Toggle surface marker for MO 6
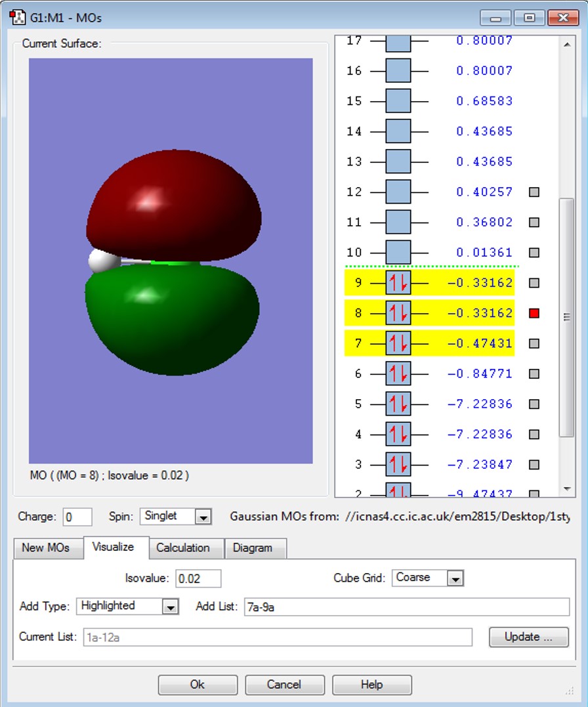Screen dimensions: 588x707 click(x=534, y=374)
